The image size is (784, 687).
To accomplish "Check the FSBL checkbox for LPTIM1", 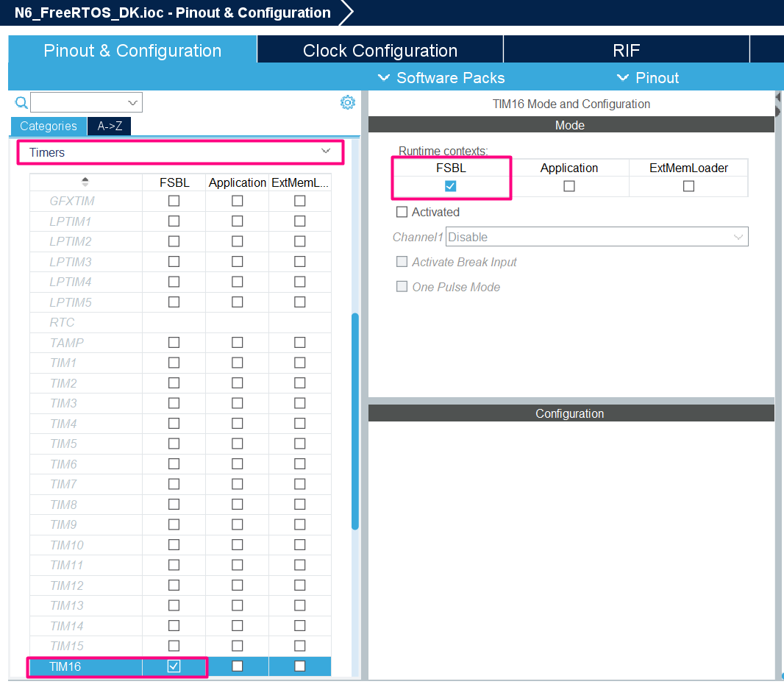I will pyautogui.click(x=174, y=221).
